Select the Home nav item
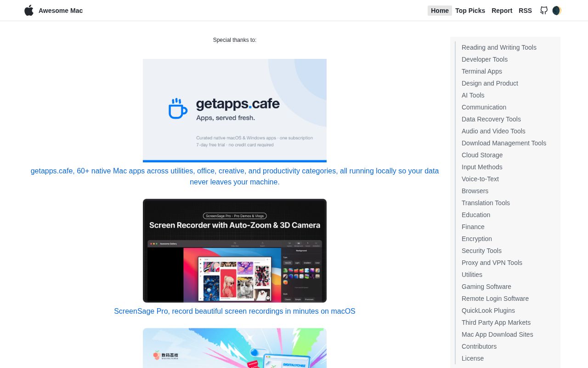 (440, 11)
